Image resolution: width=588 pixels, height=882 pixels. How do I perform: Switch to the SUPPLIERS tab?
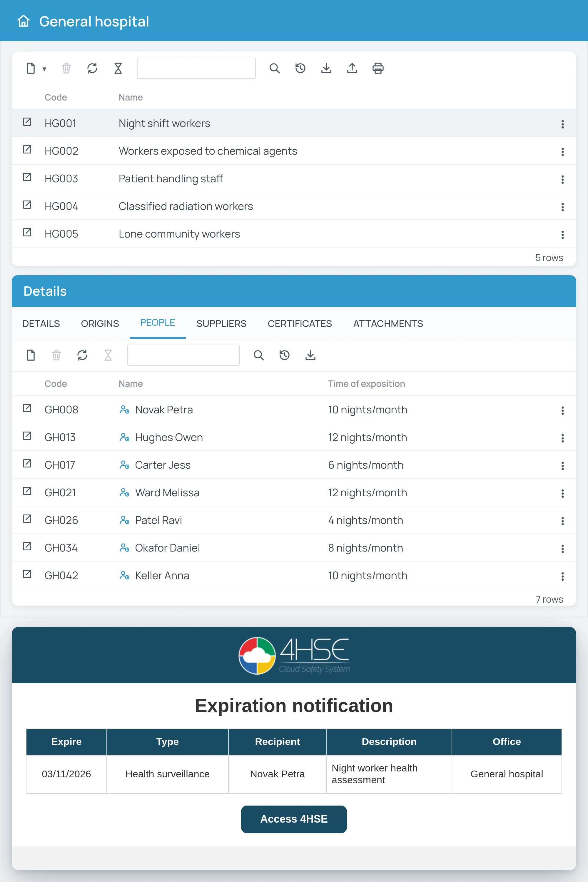coord(221,324)
